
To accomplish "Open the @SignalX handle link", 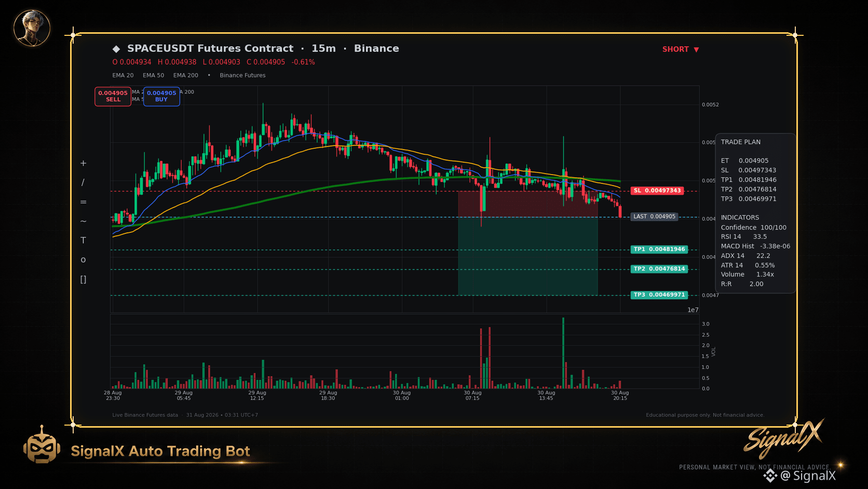I will click(808, 475).
